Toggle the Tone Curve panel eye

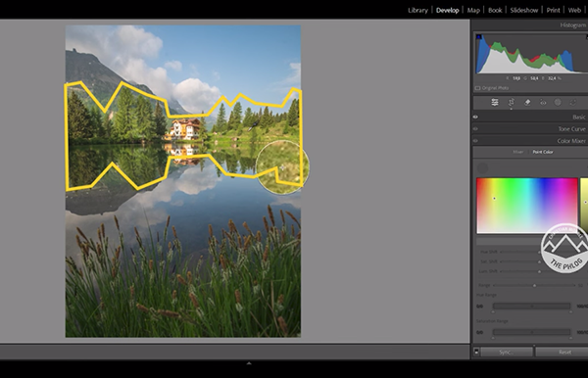pos(475,129)
